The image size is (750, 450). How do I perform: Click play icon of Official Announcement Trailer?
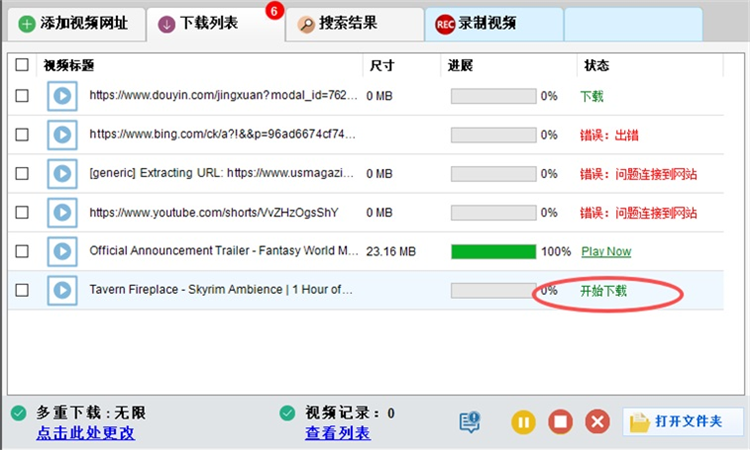[x=62, y=251]
